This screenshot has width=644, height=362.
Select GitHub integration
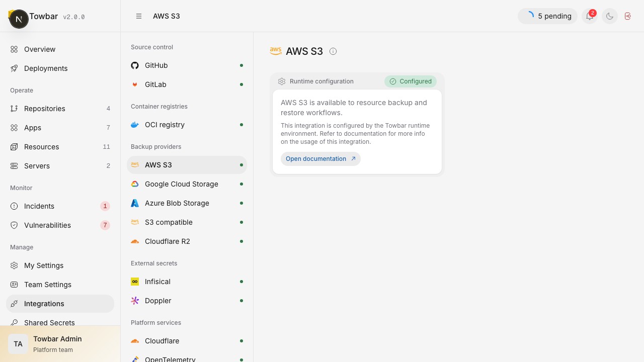point(187,65)
